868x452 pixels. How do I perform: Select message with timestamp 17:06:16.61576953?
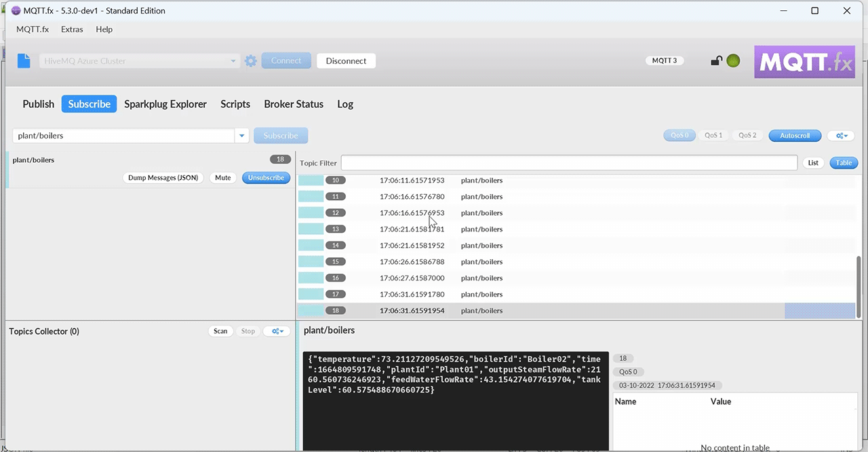576,213
